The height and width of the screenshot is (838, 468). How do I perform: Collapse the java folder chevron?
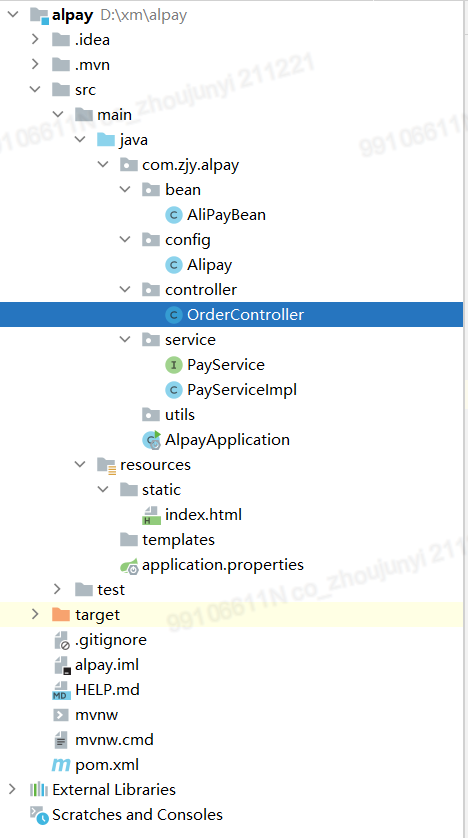[80, 140]
